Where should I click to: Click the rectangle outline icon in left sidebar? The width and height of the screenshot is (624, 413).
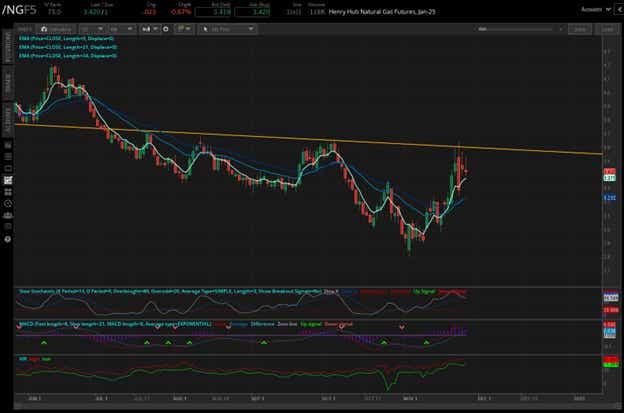pyautogui.click(x=8, y=169)
